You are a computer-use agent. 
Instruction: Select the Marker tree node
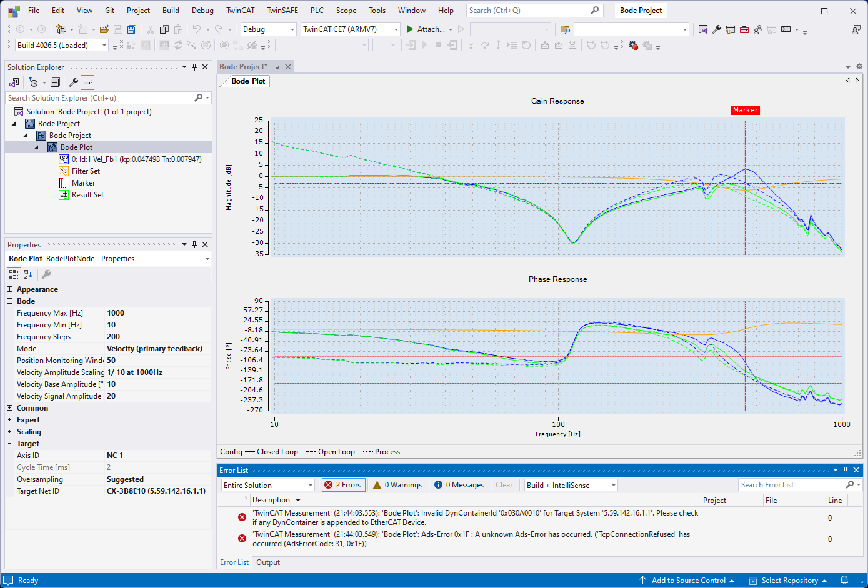83,183
